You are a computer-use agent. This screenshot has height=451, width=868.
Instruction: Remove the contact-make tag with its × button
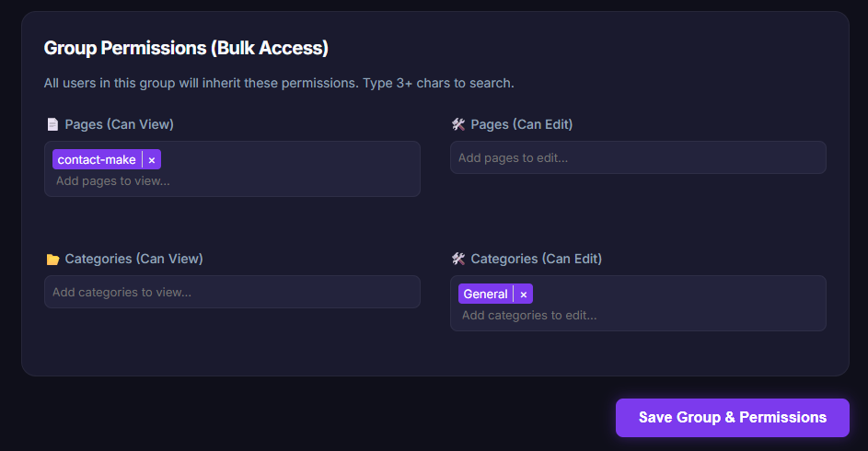pyautogui.click(x=152, y=160)
